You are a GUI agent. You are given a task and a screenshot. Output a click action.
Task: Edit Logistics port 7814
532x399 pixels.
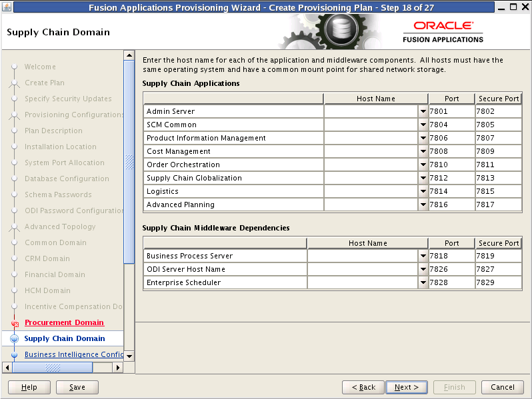tap(451, 191)
